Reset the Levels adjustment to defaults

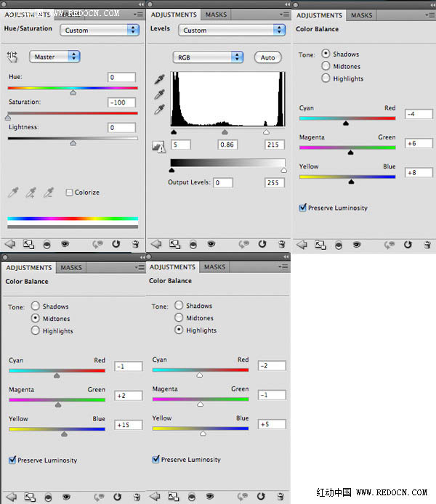click(x=262, y=244)
